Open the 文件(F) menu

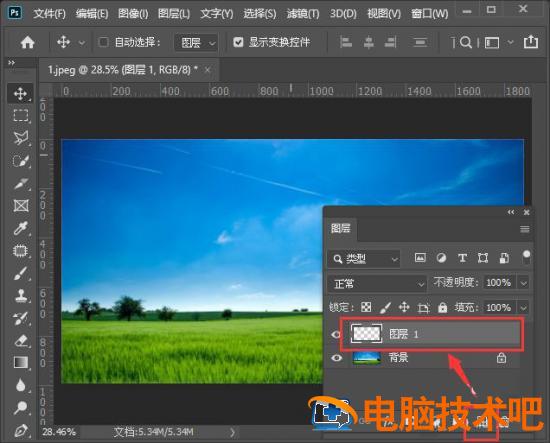pyautogui.click(x=49, y=14)
